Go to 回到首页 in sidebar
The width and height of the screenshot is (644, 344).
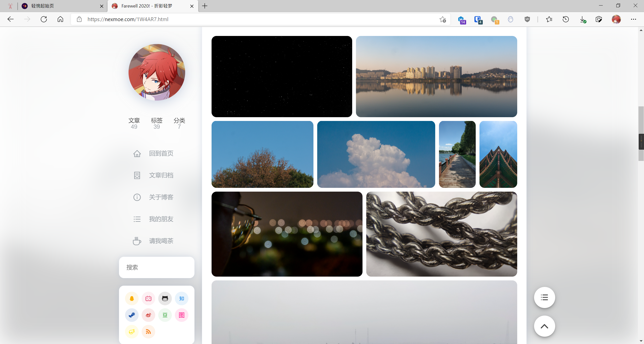coord(161,153)
